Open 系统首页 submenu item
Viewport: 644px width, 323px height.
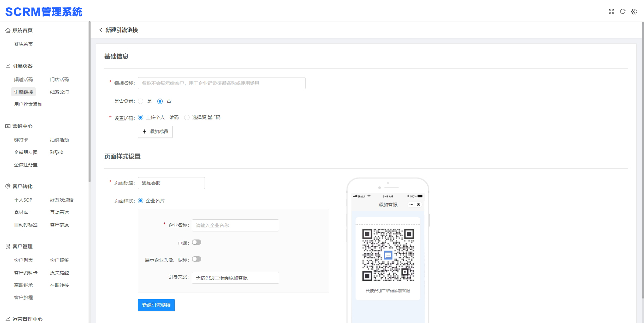[23, 44]
